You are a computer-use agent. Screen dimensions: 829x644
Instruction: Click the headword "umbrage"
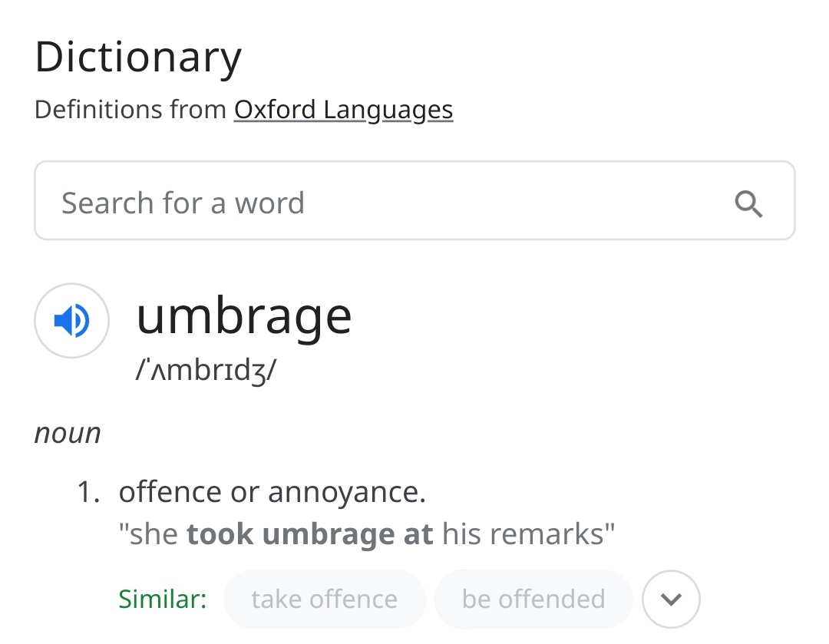(x=243, y=314)
